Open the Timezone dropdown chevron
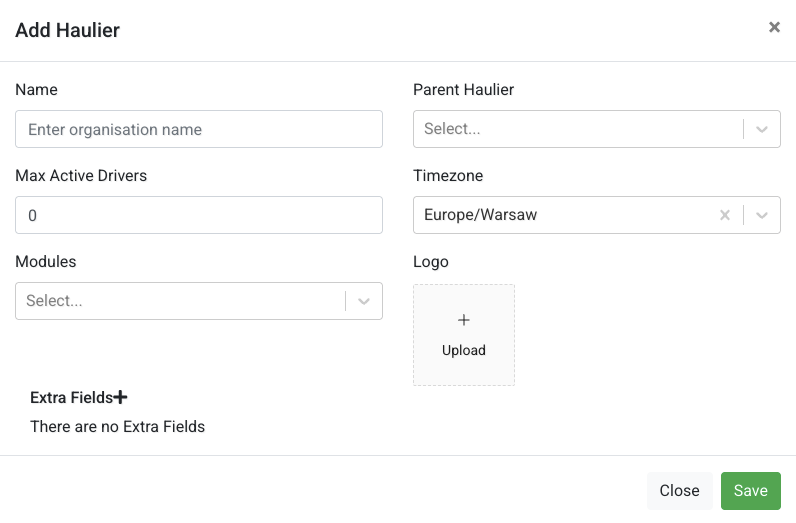Image resolution: width=796 pixels, height=523 pixels. point(761,215)
